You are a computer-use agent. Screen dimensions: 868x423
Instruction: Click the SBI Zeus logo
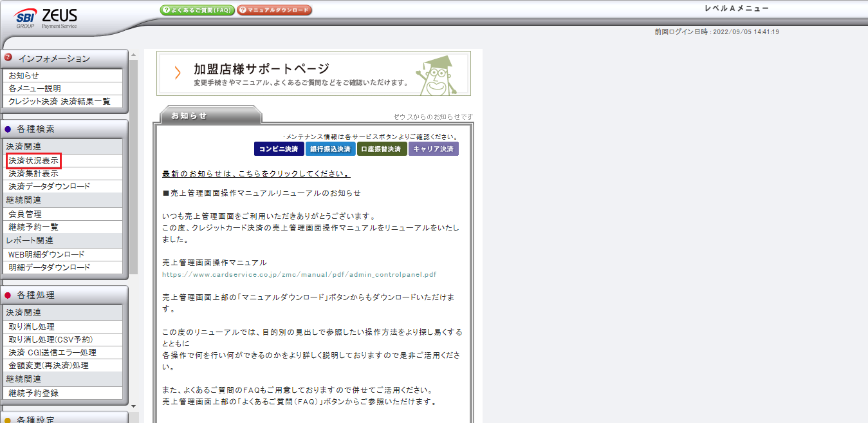point(45,19)
